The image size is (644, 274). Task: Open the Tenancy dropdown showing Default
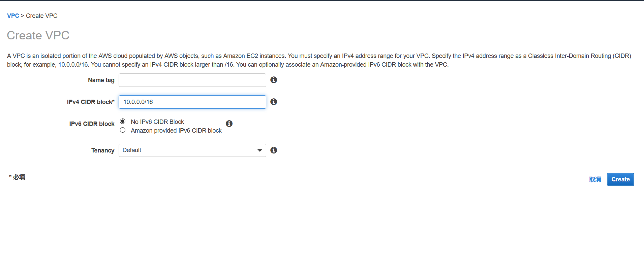tap(192, 150)
